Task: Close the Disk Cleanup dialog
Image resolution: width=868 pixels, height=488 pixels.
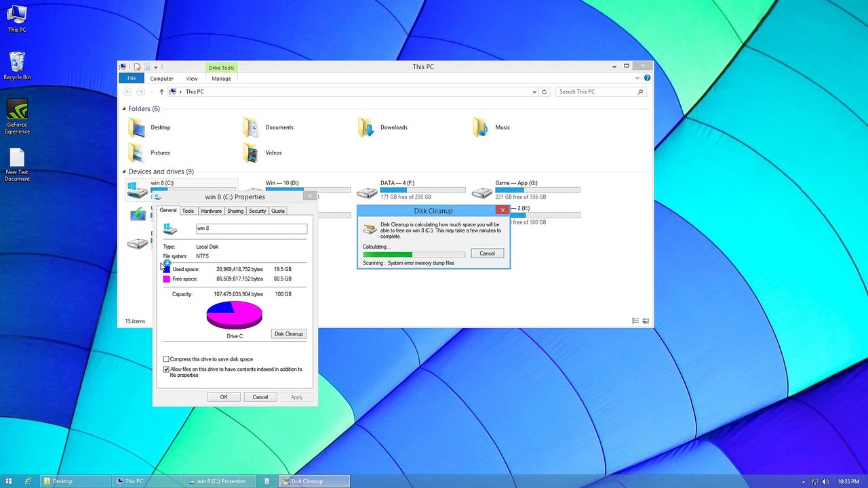Action: (x=502, y=210)
